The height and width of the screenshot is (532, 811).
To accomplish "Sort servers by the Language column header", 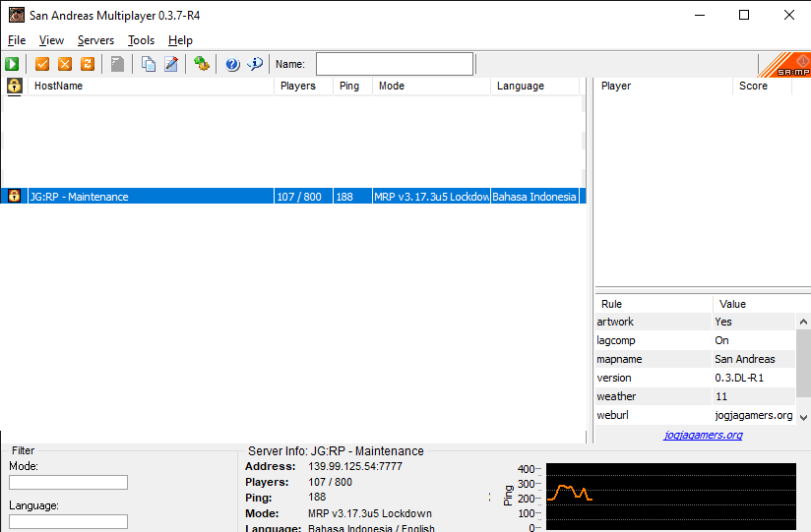I will click(535, 86).
